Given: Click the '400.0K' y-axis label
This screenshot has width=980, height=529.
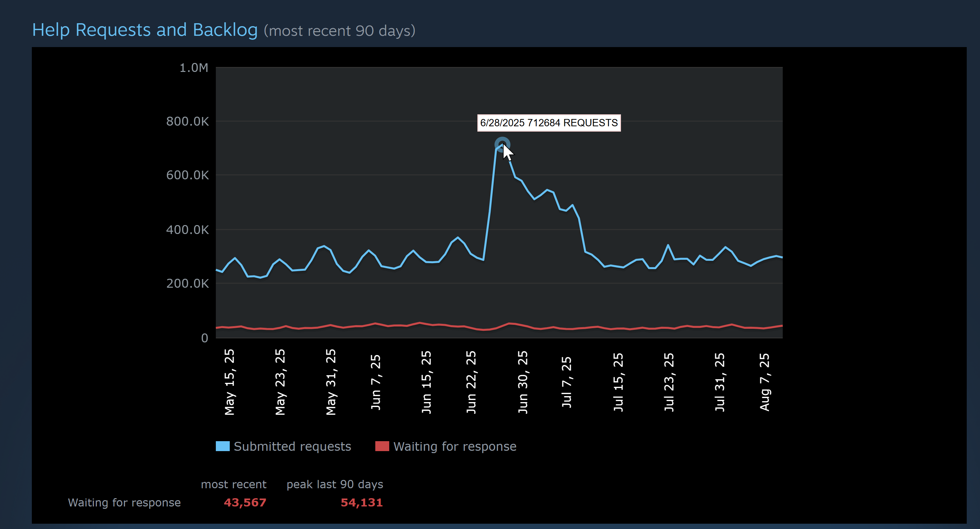Looking at the screenshot, I should (187, 229).
